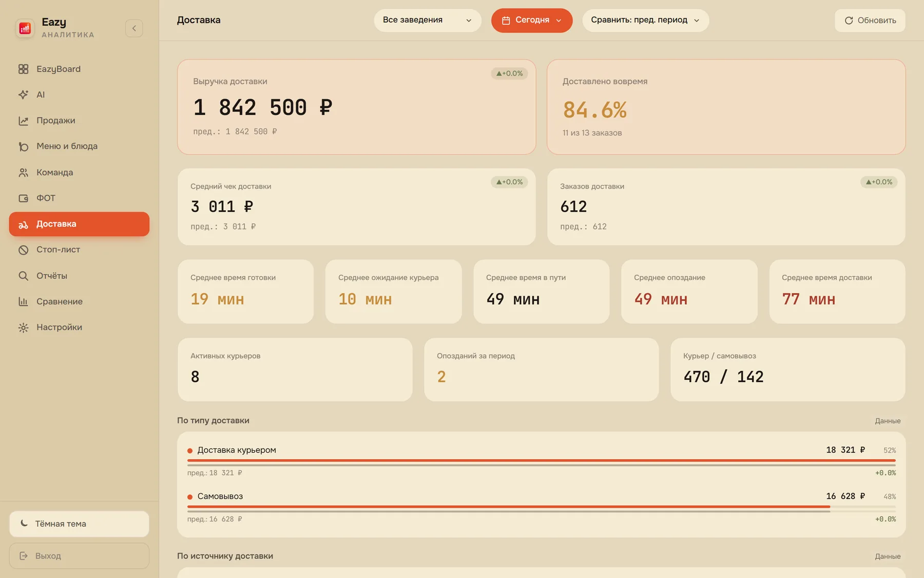Click the По типу доставки heading

(x=213, y=420)
